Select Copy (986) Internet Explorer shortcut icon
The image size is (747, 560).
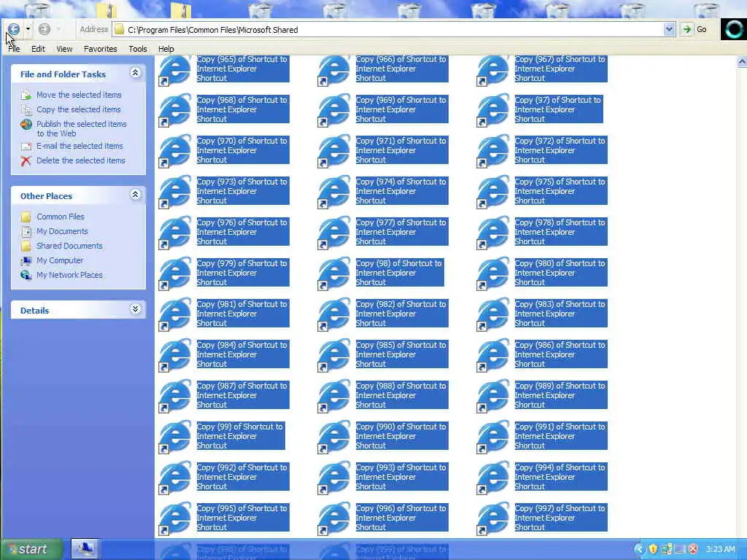pyautogui.click(x=493, y=356)
